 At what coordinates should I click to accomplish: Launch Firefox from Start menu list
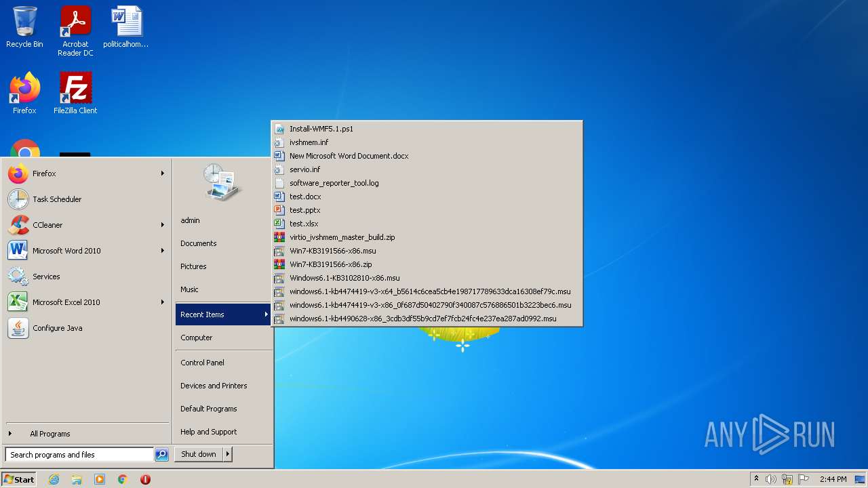[86, 174]
